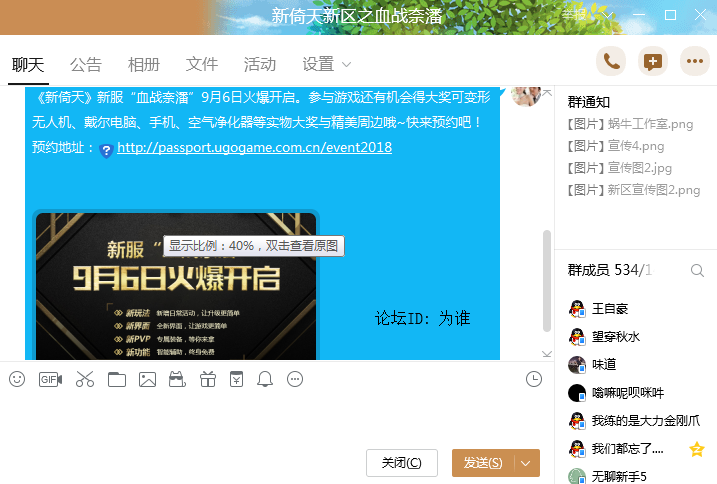Image resolution: width=717 pixels, height=484 pixels.
Task: Click the red envelope yuan icon
Action: (x=236, y=379)
